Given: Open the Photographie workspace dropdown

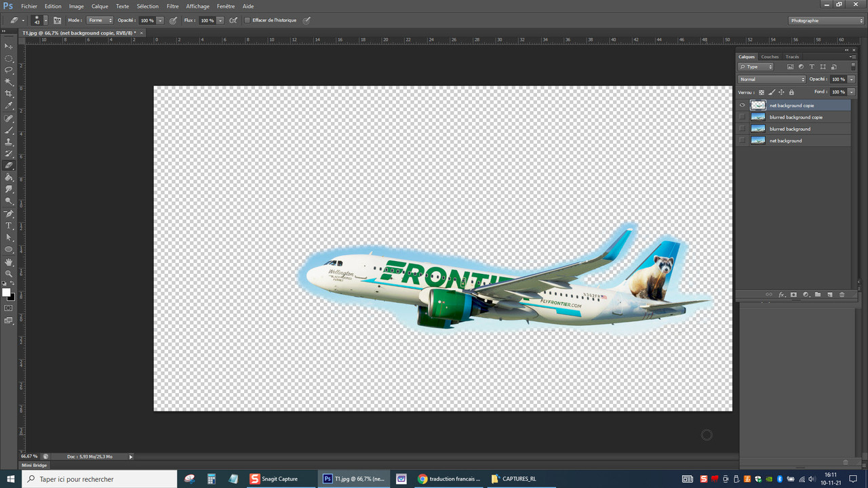Looking at the screenshot, I should coord(827,20).
